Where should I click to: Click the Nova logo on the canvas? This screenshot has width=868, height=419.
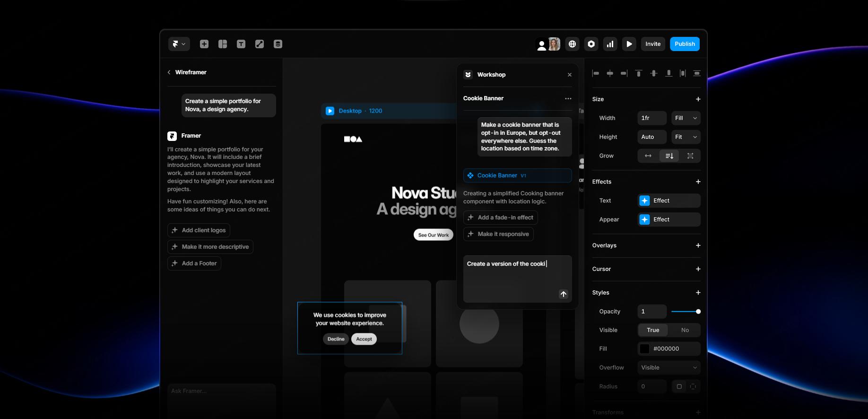point(353,139)
